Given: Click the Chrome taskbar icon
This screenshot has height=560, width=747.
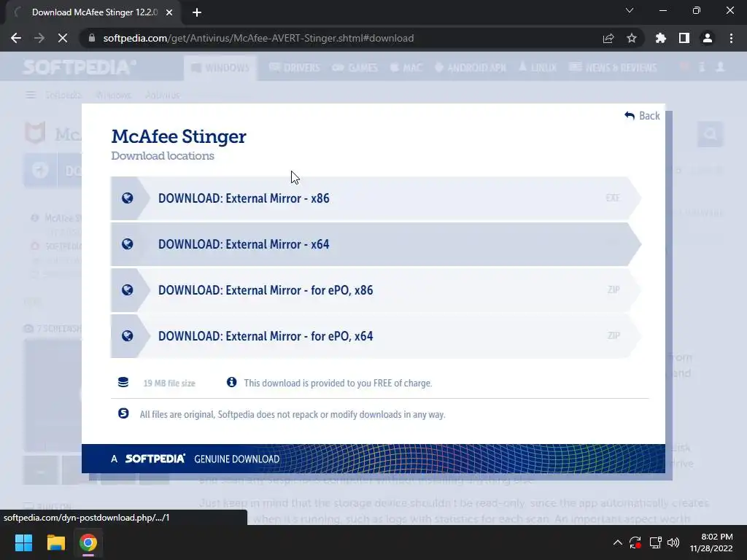Looking at the screenshot, I should [x=88, y=542].
